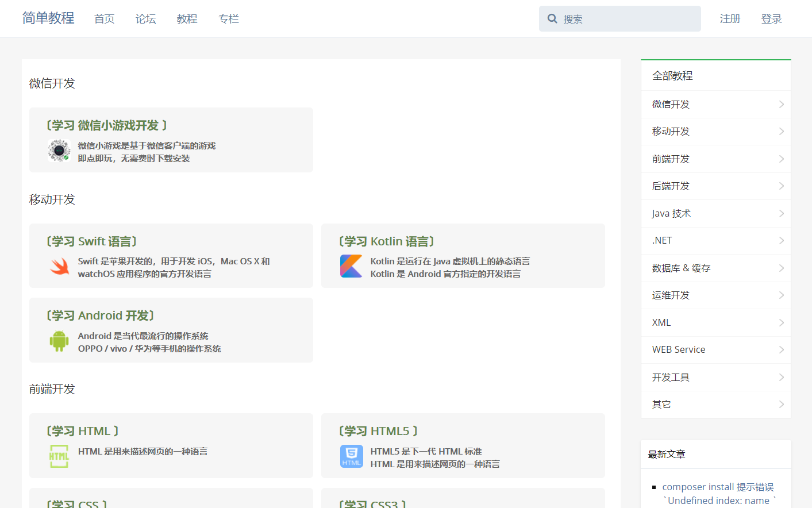The width and height of the screenshot is (812, 508).
Task: Select 前端开发 in the sidebar list
Action: tap(716, 159)
